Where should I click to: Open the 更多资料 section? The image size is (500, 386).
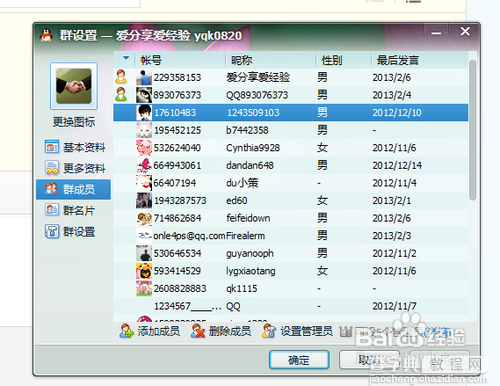point(75,168)
